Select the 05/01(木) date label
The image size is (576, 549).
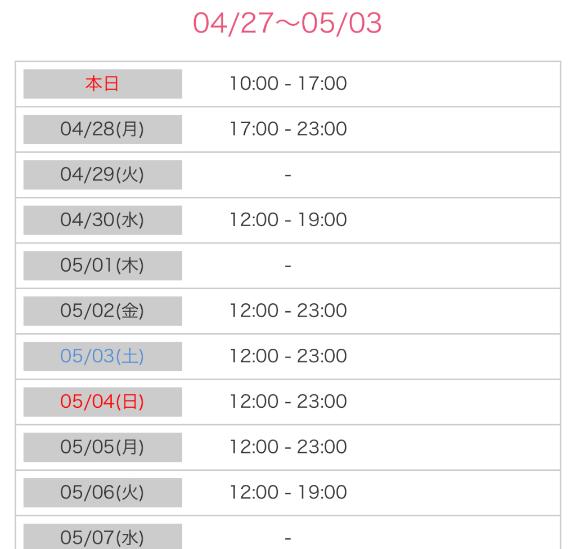point(102,265)
